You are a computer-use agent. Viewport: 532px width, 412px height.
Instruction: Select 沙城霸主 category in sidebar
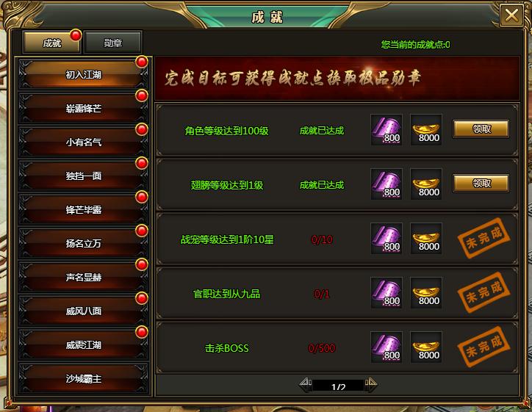(x=84, y=378)
